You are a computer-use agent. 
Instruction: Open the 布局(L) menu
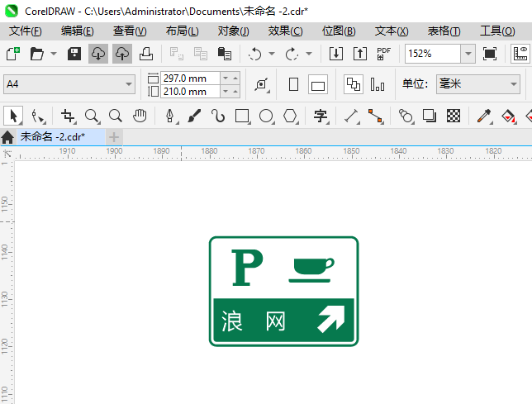tap(183, 31)
